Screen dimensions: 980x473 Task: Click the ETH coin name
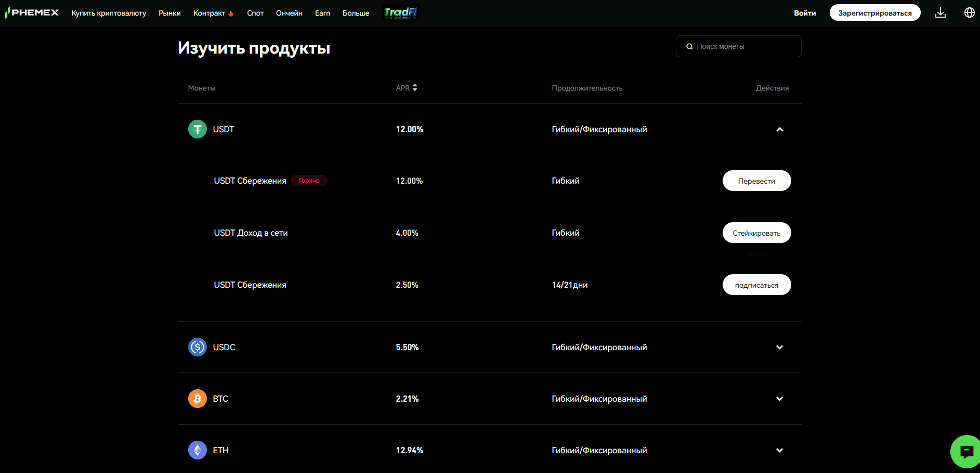220,450
